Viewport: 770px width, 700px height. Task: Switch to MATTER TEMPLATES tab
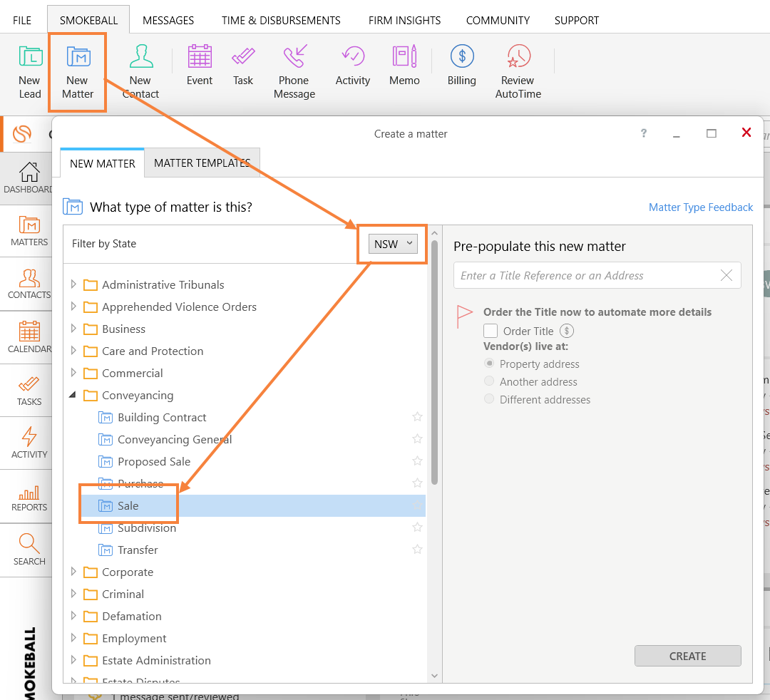click(202, 163)
